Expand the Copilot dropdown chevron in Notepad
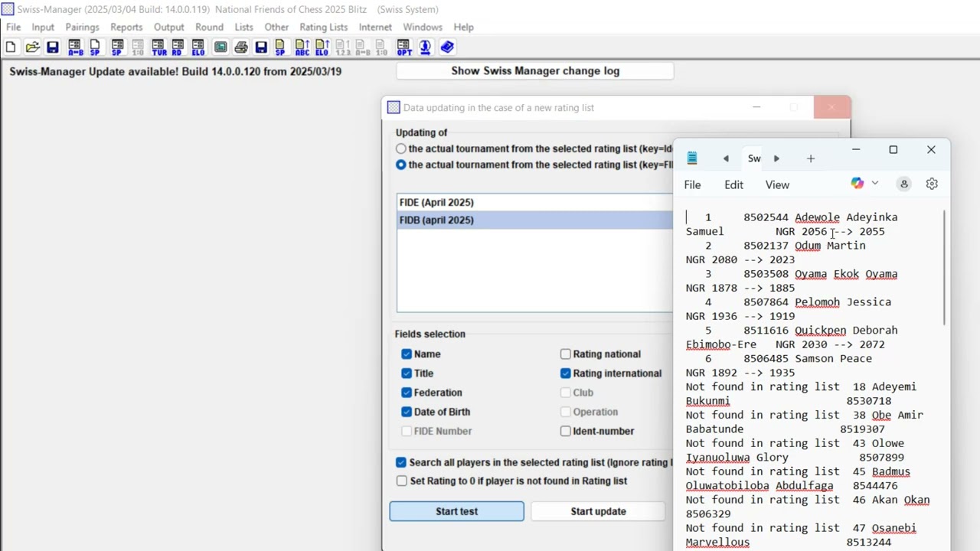Screen dimensions: 980x551 click(875, 184)
